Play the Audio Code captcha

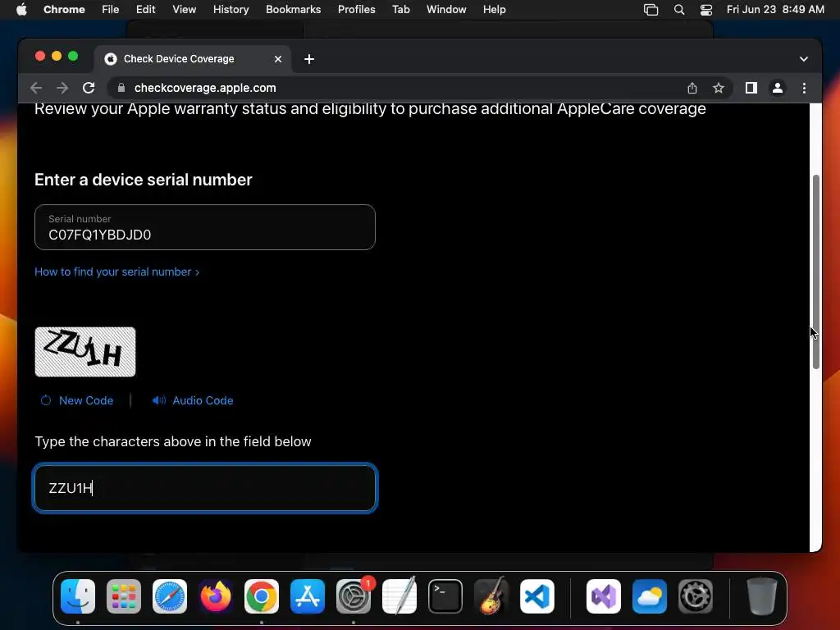(192, 400)
